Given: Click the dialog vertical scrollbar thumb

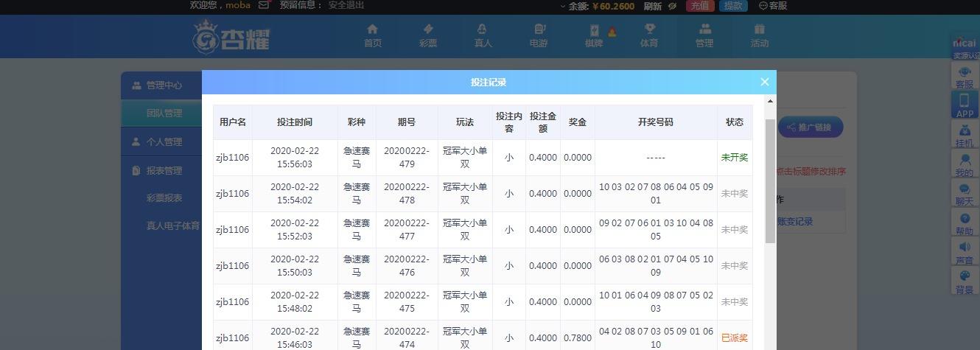Looking at the screenshot, I should (x=771, y=181).
